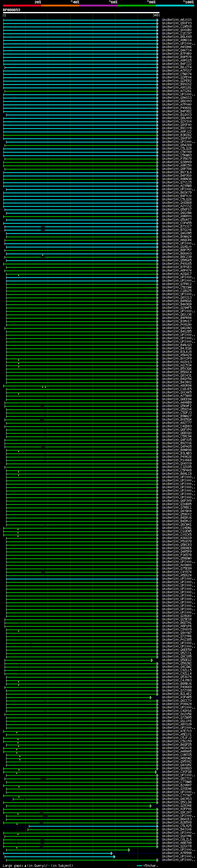Click the cyan ~100% identity legend segment
Image resolution: width=197 pixels, height=868 pixels.
175,6
